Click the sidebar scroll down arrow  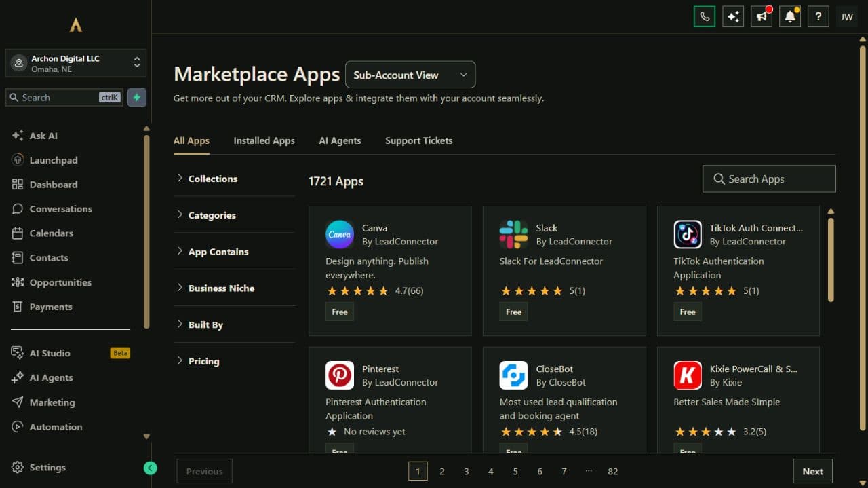(x=146, y=436)
